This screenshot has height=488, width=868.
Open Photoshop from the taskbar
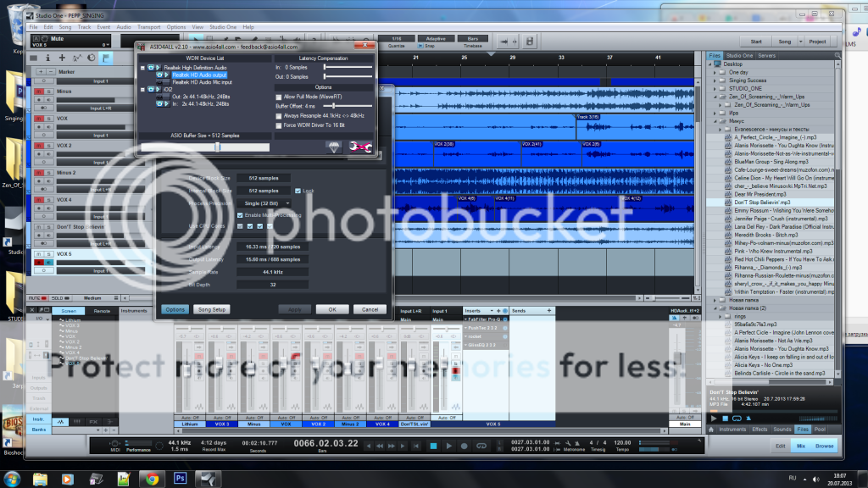tap(180, 479)
